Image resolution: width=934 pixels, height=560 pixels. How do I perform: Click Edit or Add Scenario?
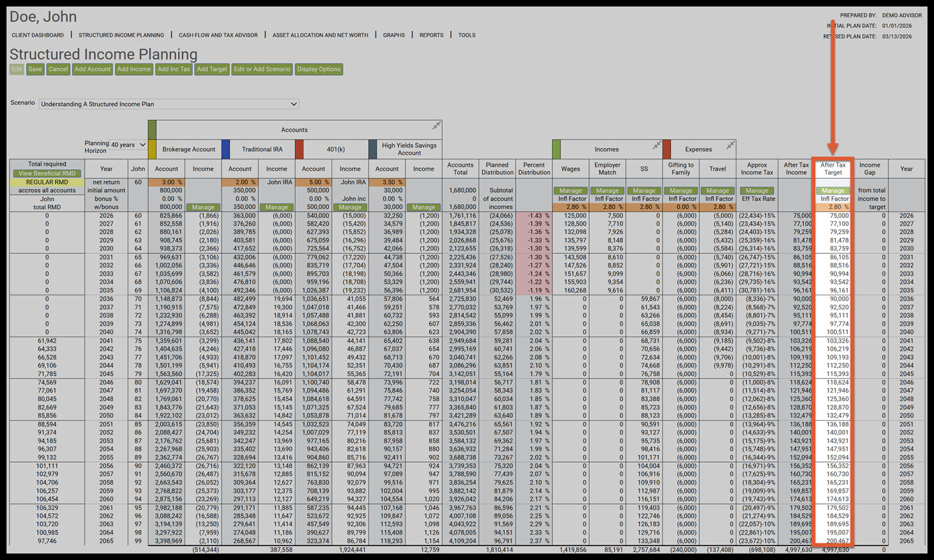[x=262, y=69]
